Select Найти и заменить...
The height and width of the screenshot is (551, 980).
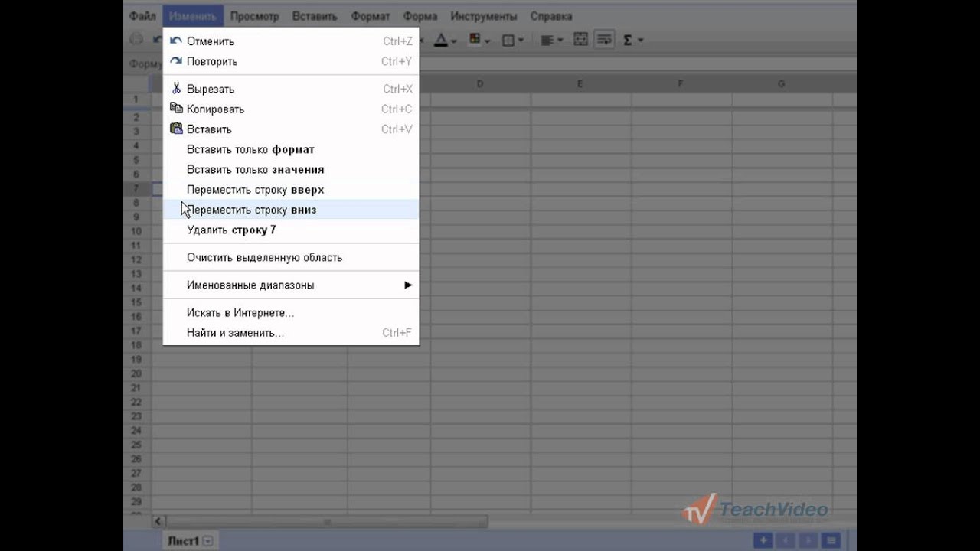291,333
